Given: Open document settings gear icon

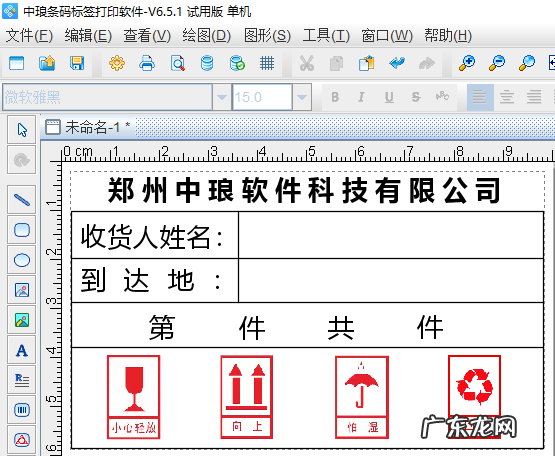Looking at the screenshot, I should pos(117,63).
